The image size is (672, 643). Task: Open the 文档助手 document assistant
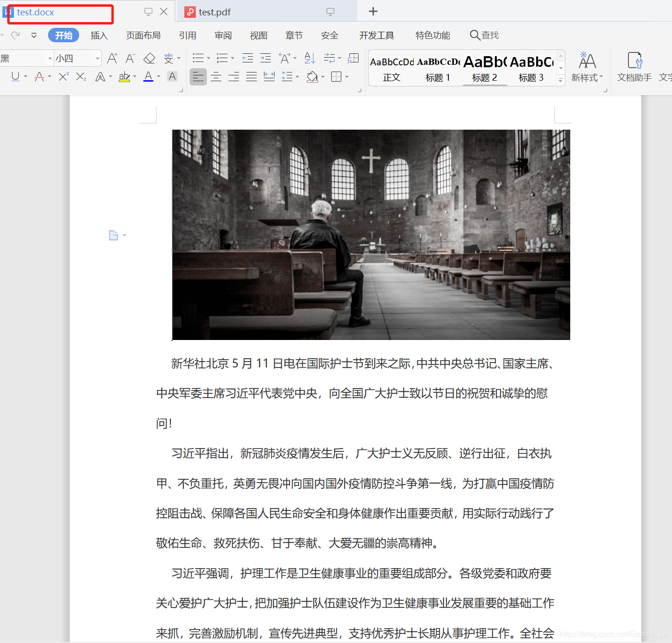click(x=635, y=67)
